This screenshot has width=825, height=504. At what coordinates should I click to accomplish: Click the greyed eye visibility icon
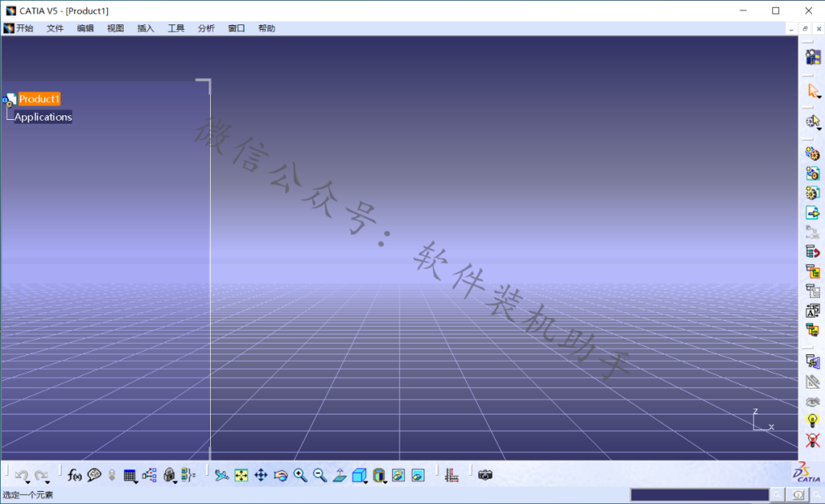[812, 402]
